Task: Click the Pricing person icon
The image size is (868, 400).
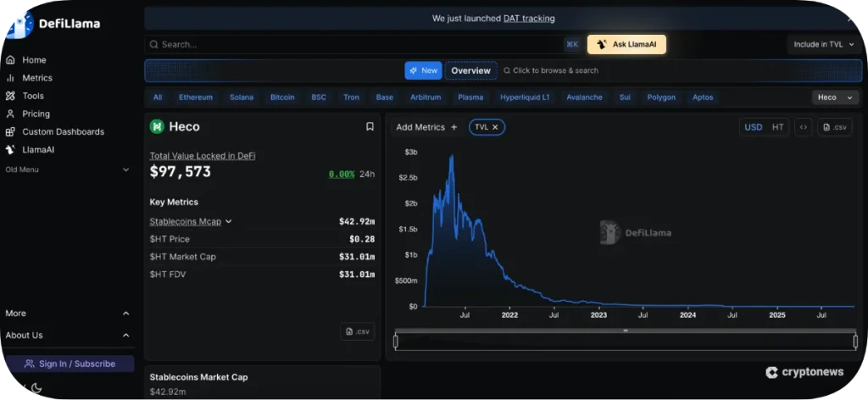Action: (x=10, y=114)
